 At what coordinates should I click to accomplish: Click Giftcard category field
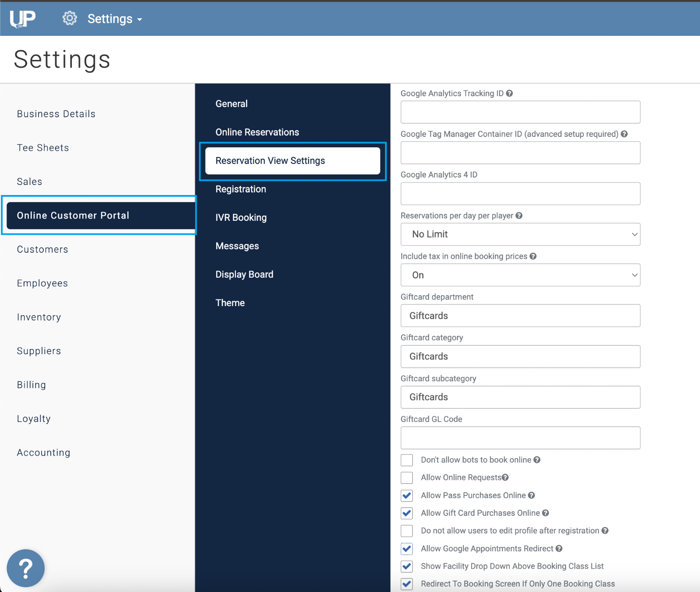(521, 356)
